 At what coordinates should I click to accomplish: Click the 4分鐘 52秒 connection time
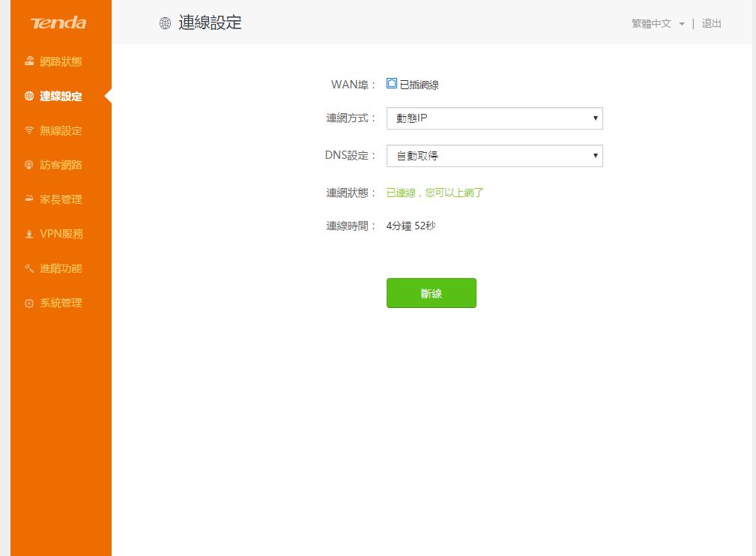point(411,226)
